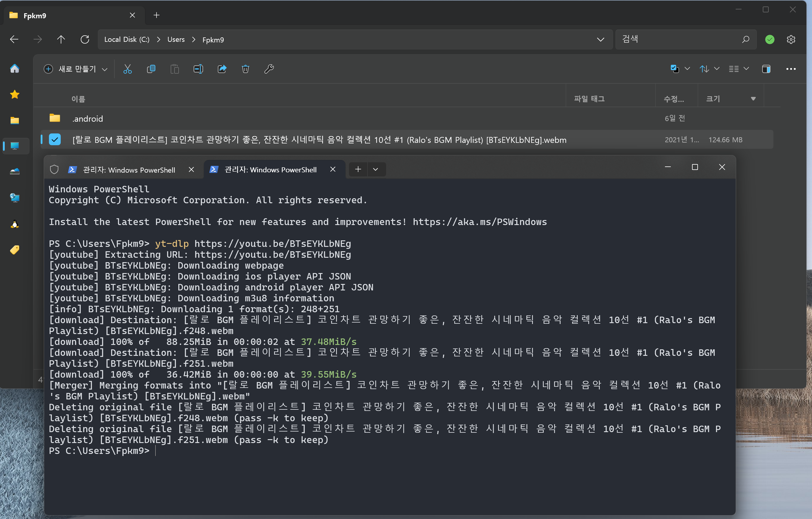Screen dimensions: 812x519
Task: Sort by the 크기 column header
Action: (713, 99)
